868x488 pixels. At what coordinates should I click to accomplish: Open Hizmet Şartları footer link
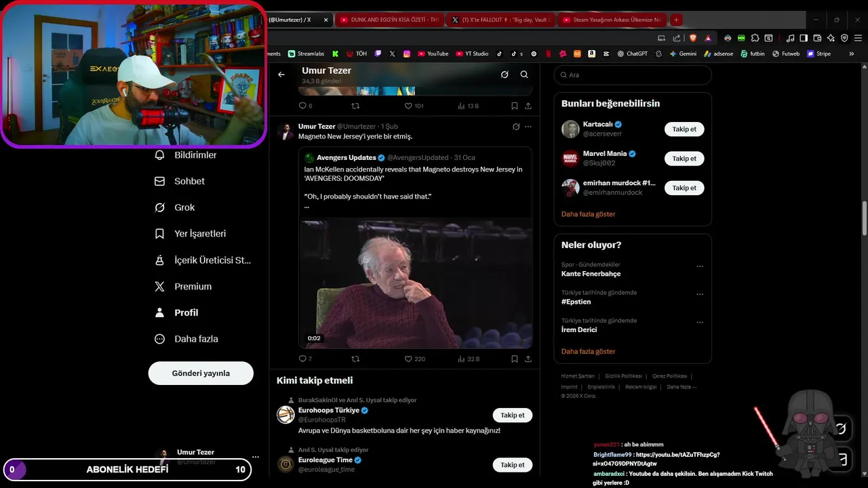click(578, 376)
